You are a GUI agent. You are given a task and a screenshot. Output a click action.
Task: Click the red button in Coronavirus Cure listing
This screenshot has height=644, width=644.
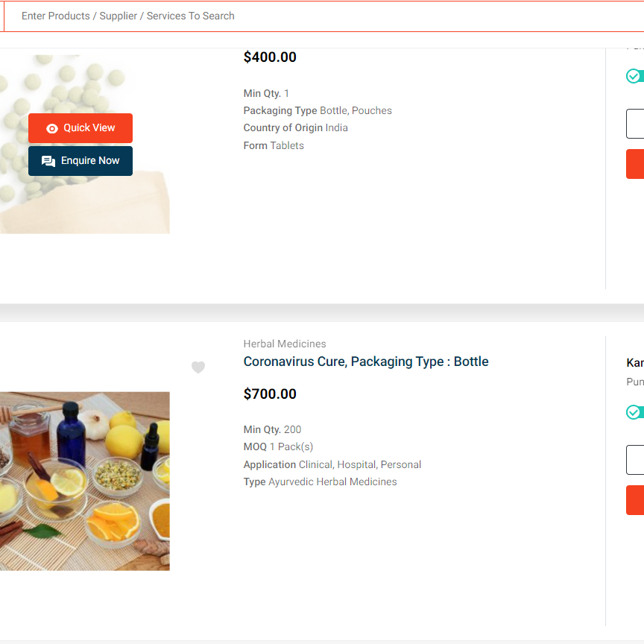click(636, 500)
